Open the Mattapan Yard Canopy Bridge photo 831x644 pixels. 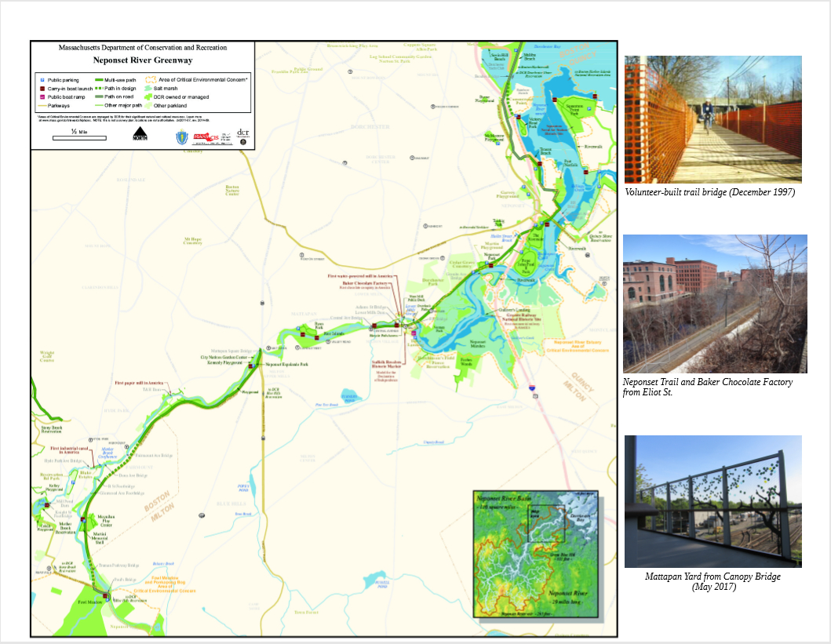tap(713, 501)
